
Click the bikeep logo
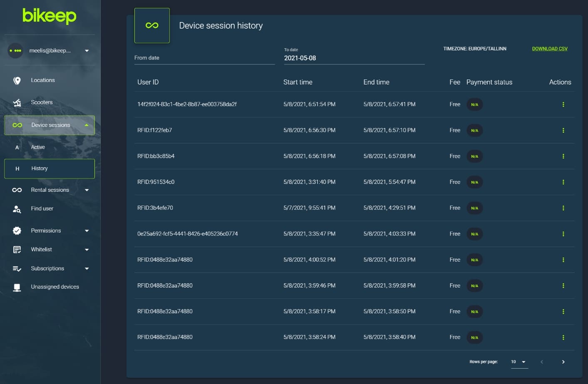click(x=49, y=16)
